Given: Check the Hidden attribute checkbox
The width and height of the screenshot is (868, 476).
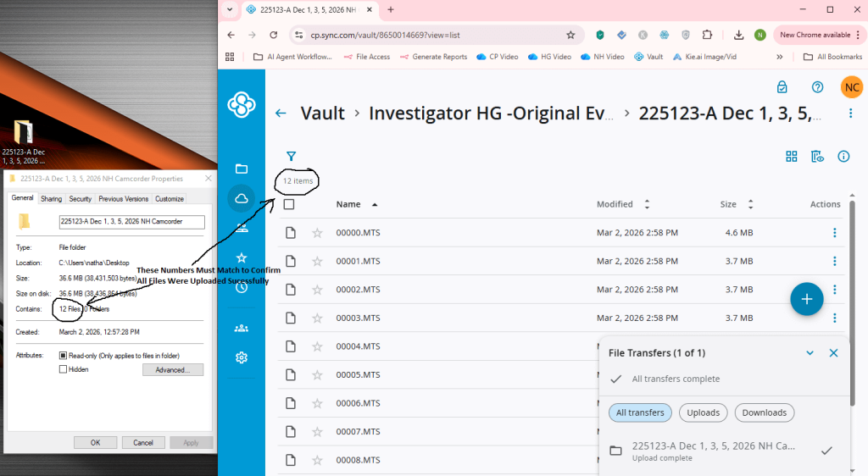Looking at the screenshot, I should pyautogui.click(x=63, y=369).
